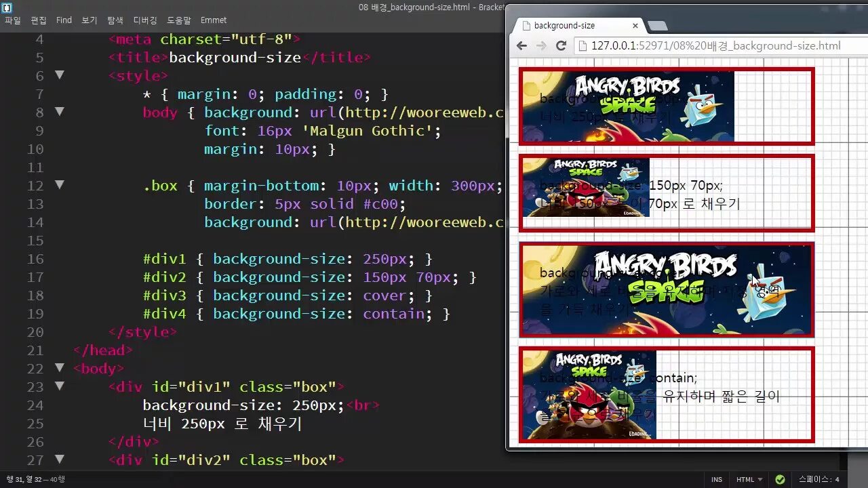Click the 스페이스: 4 indentation setting
The height and width of the screenshot is (488, 868).
coord(819,480)
